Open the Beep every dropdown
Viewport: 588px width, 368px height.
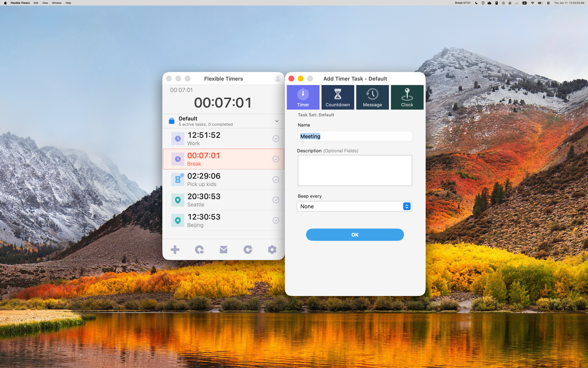354,206
